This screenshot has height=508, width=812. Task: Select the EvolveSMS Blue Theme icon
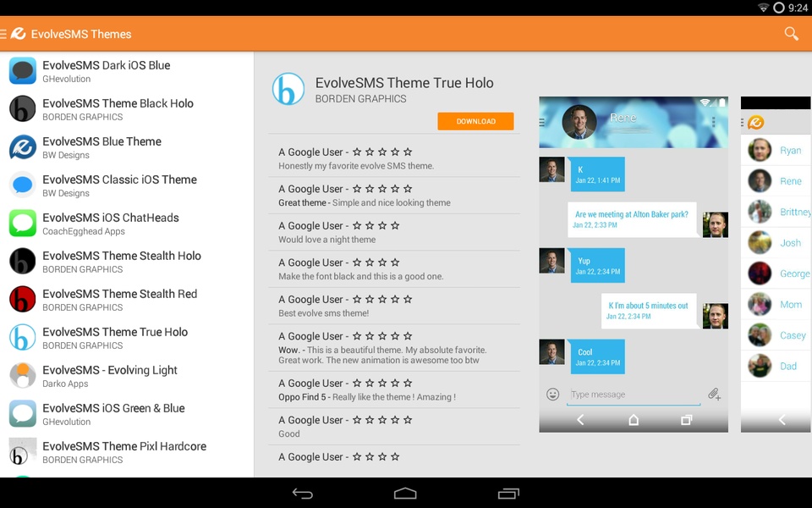pos(23,146)
